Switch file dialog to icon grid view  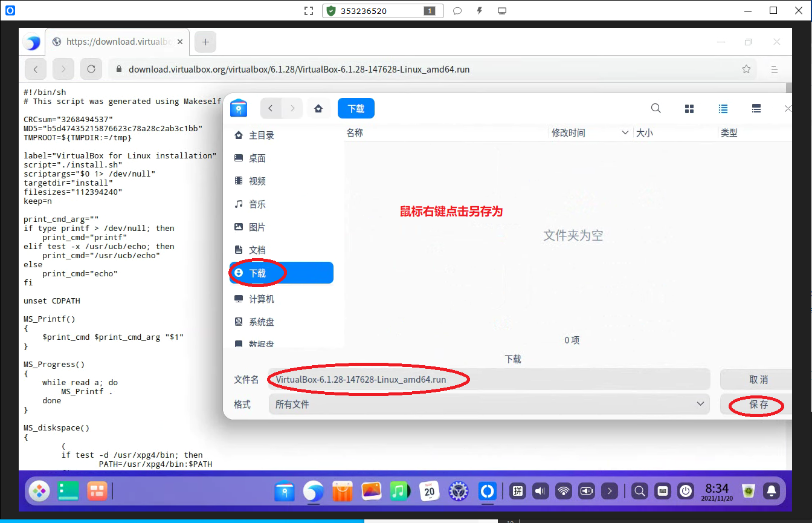689,109
